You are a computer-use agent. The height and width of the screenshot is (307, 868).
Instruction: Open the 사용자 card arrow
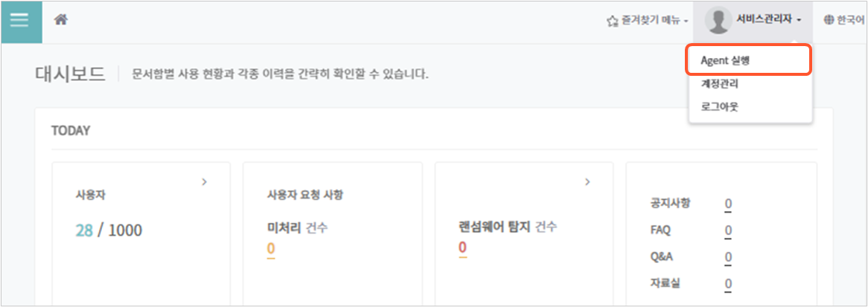[204, 181]
